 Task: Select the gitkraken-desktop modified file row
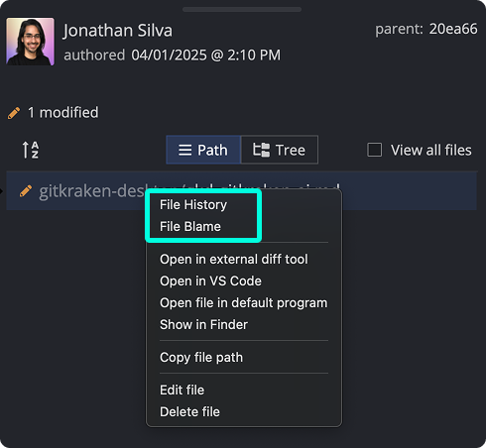point(241,190)
